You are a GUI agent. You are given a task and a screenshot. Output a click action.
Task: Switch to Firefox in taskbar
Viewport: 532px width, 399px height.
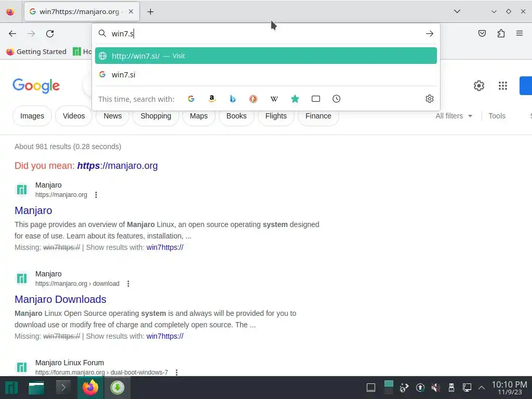pyautogui.click(x=90, y=388)
